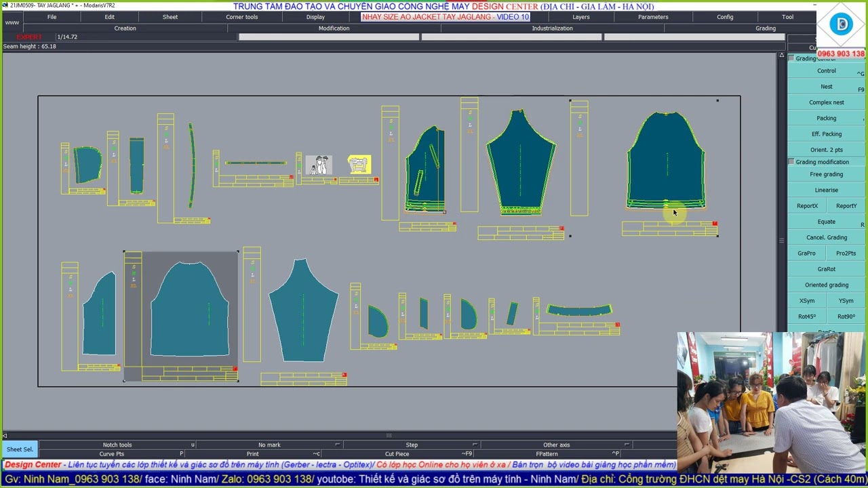The image size is (868, 488).
Task: Open the Parameters menu
Action: (653, 17)
